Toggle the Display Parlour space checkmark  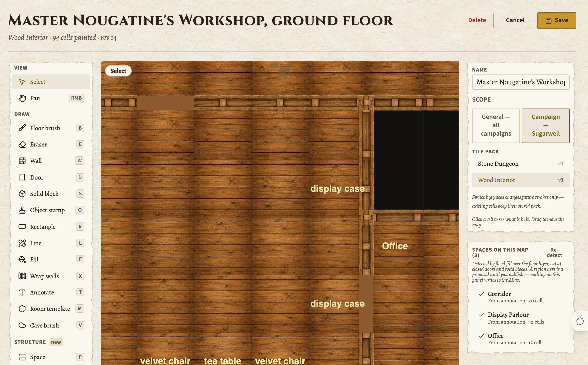481,314
